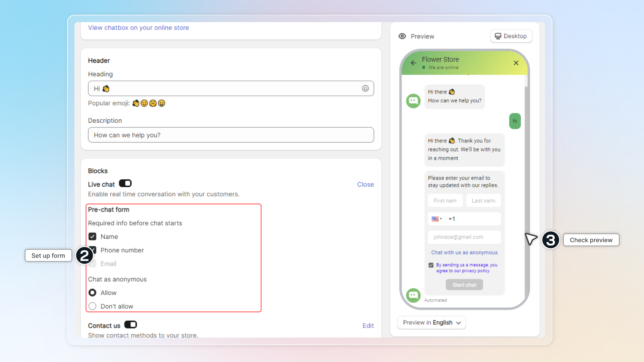Open emoji picker in Heading field
This screenshot has height=362, width=644.
click(365, 88)
